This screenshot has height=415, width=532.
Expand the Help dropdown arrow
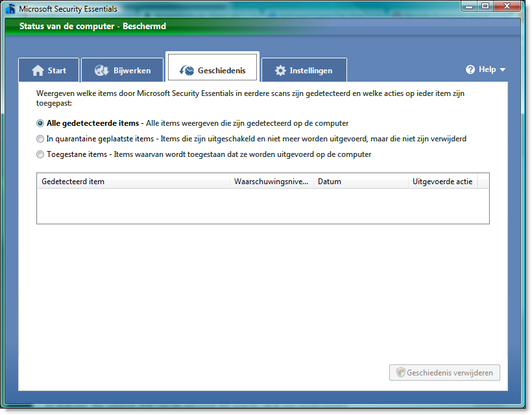(503, 70)
